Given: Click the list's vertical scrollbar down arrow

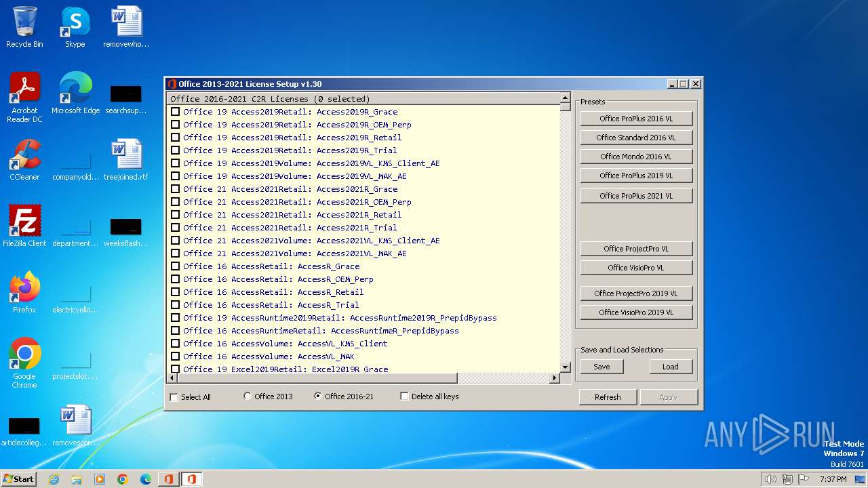Looking at the screenshot, I should [565, 368].
